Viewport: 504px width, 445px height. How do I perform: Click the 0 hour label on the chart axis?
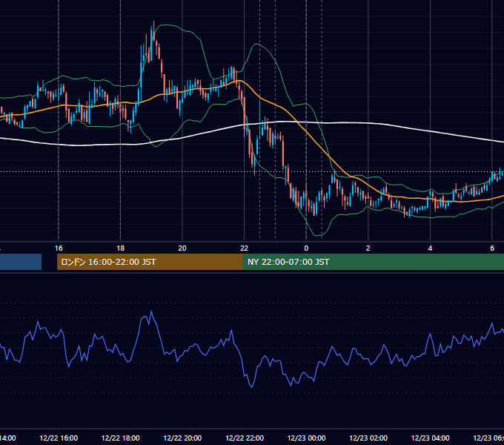[306, 248]
